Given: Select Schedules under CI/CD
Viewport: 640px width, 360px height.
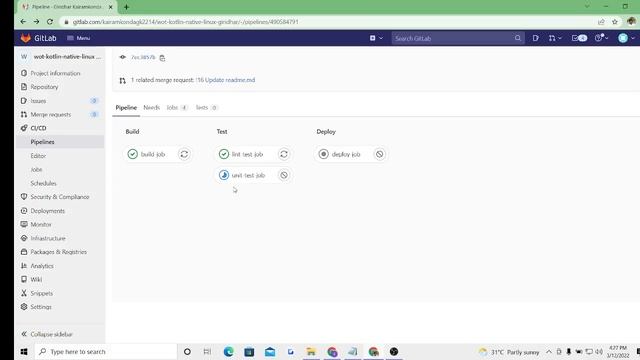Looking at the screenshot, I should [43, 183].
